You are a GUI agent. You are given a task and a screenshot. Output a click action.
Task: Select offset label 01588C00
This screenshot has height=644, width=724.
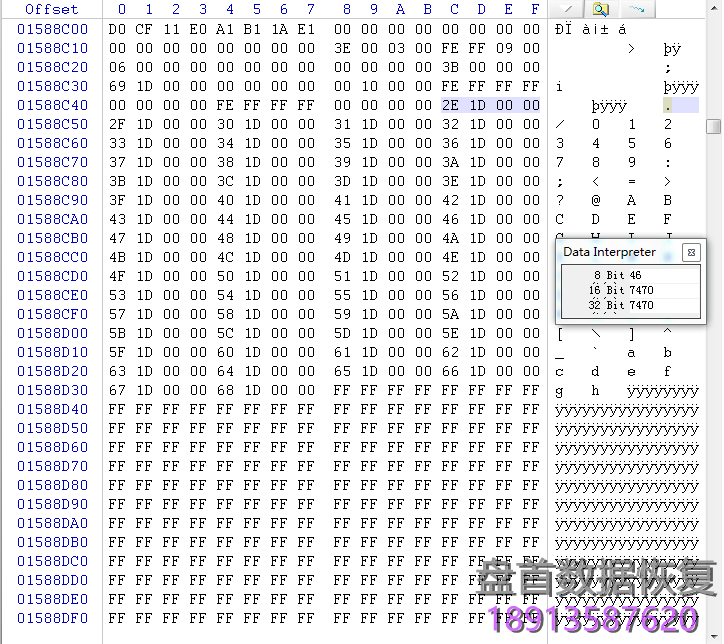(x=52, y=29)
